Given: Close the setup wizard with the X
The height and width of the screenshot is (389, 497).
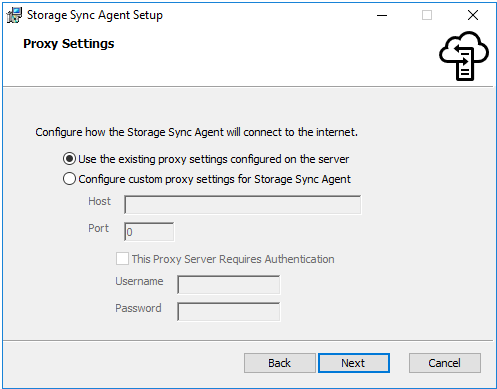Looking at the screenshot, I should click(473, 15).
